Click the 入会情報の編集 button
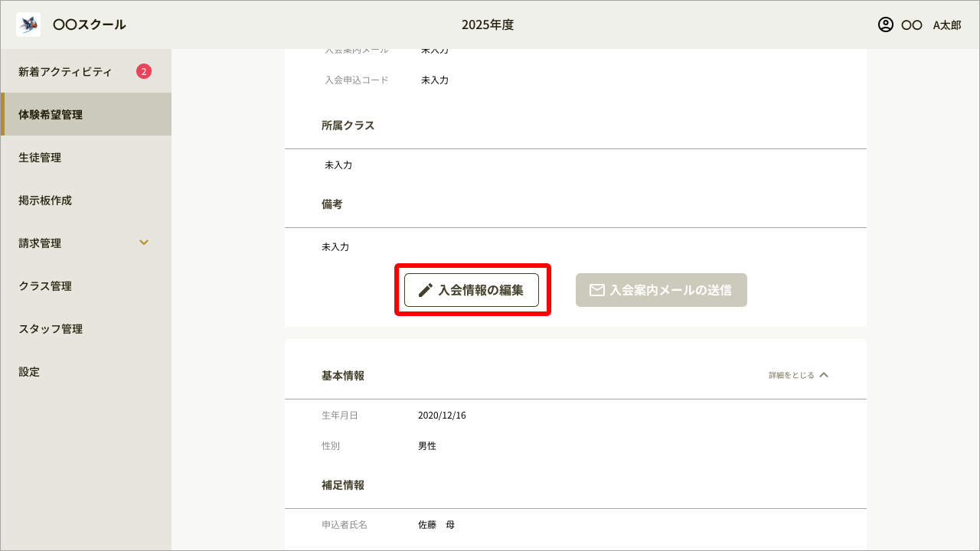 pos(472,290)
